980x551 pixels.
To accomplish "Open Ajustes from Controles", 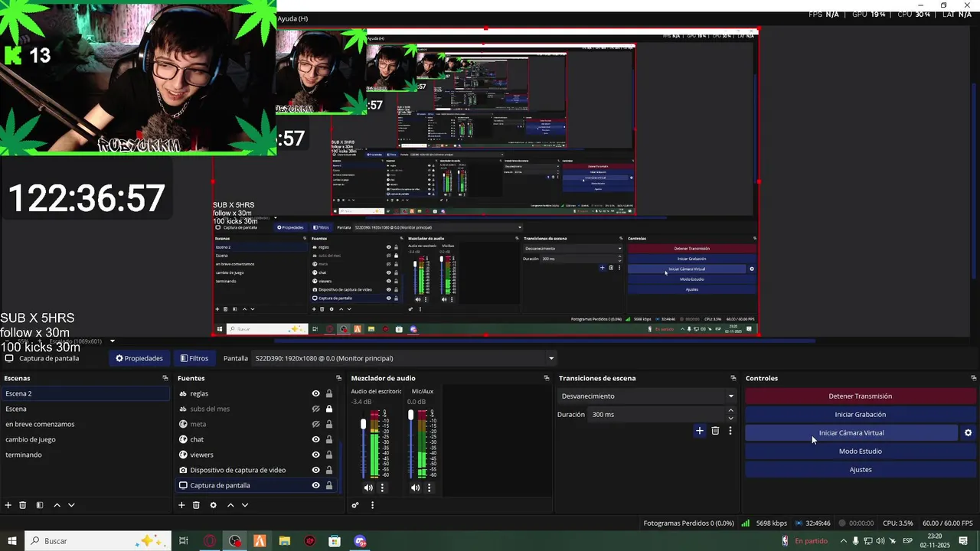I will click(860, 470).
